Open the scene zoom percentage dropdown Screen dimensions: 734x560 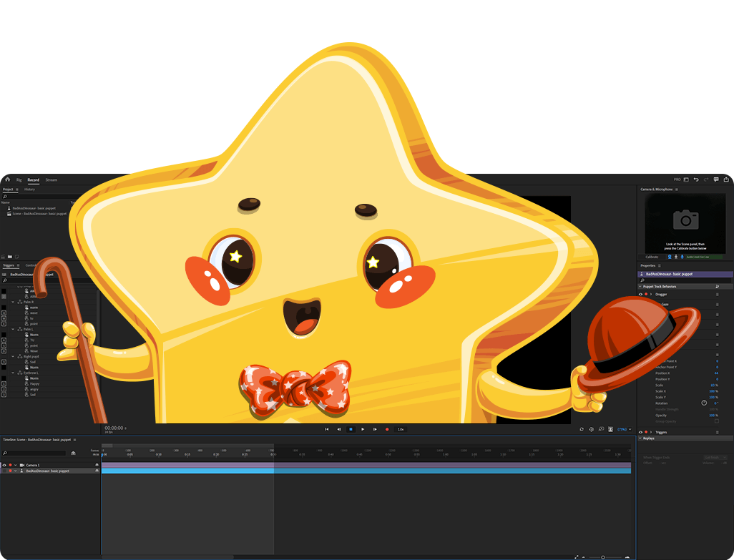(x=624, y=429)
